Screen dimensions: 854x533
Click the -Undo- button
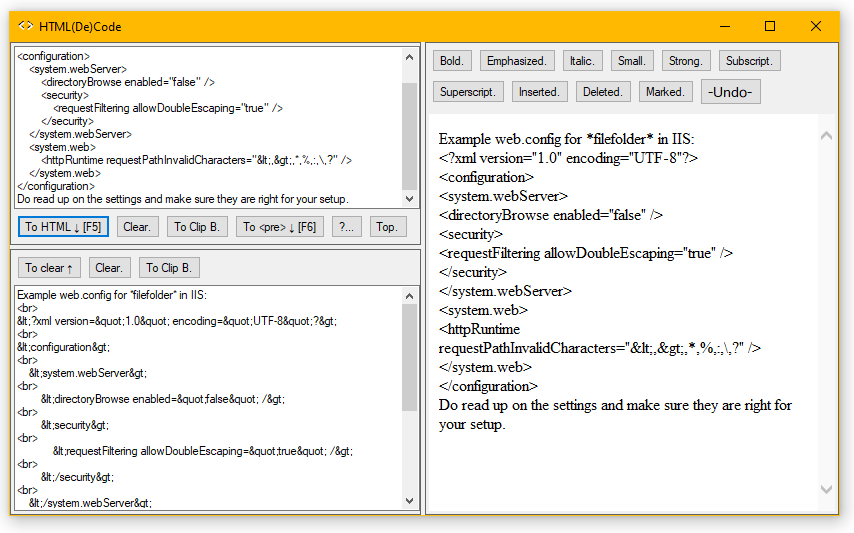pos(730,91)
